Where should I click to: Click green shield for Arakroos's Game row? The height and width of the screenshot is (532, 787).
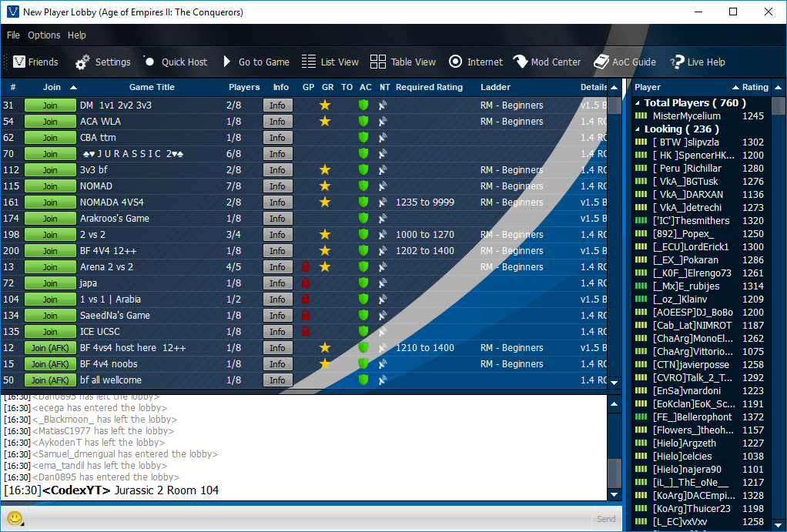(x=363, y=219)
